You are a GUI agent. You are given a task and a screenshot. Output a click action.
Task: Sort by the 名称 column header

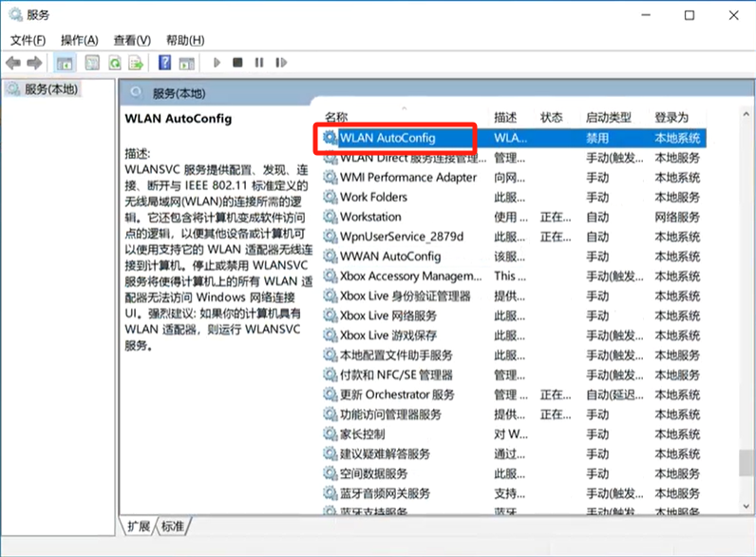tap(336, 117)
